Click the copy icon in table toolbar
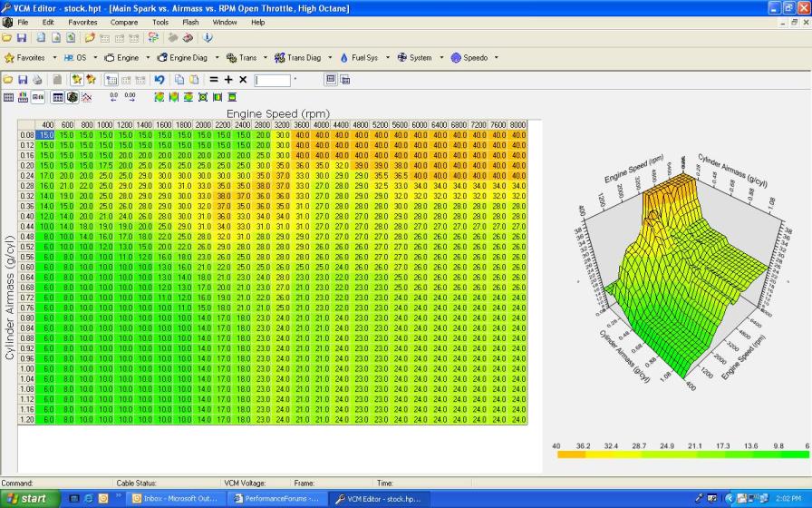The image size is (812, 508). 179,80
